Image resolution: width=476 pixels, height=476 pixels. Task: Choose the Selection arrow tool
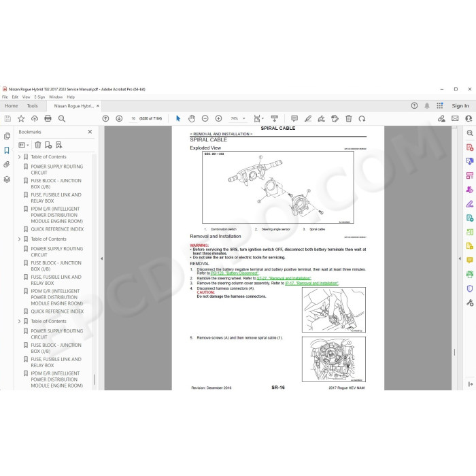click(178, 118)
